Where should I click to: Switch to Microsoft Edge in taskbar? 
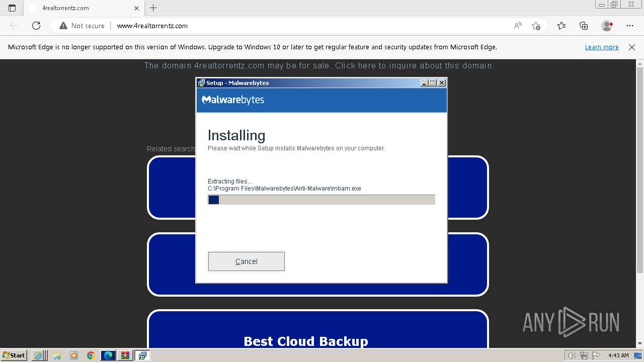pyautogui.click(x=108, y=355)
